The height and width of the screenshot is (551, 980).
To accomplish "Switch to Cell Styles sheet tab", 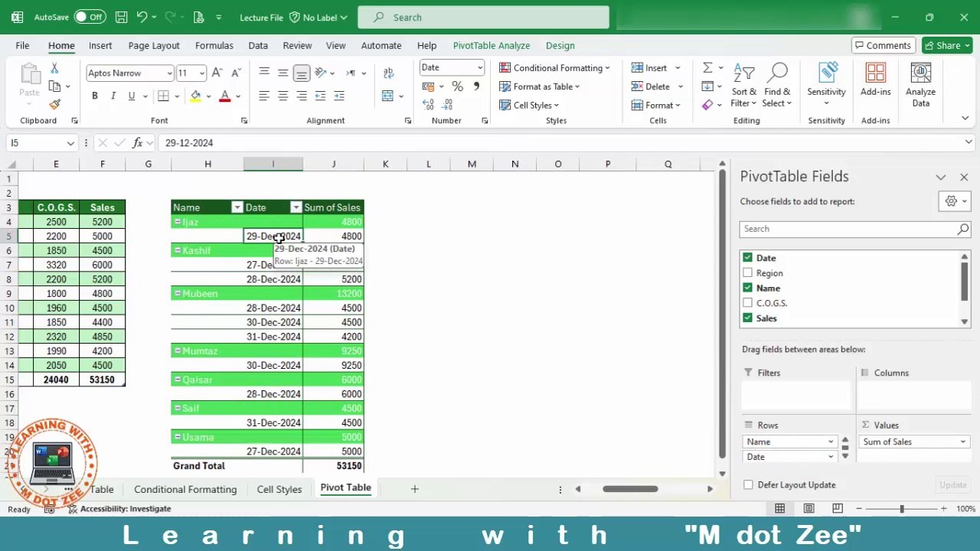I will point(279,489).
